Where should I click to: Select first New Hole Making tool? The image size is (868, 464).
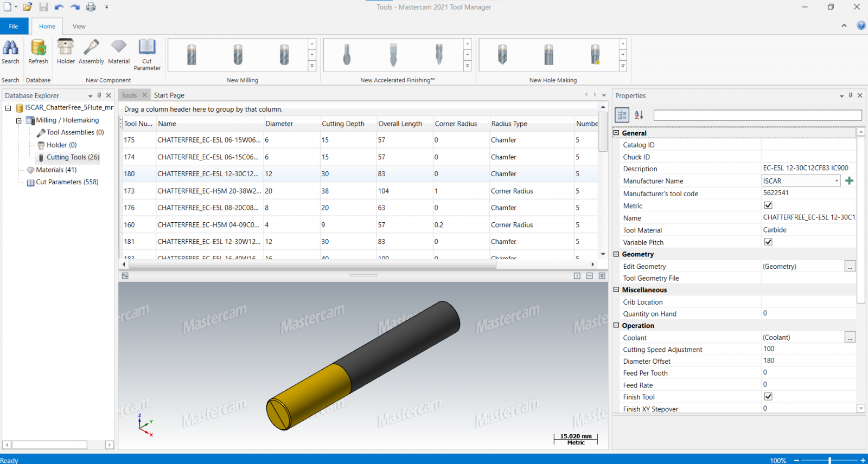click(x=502, y=55)
